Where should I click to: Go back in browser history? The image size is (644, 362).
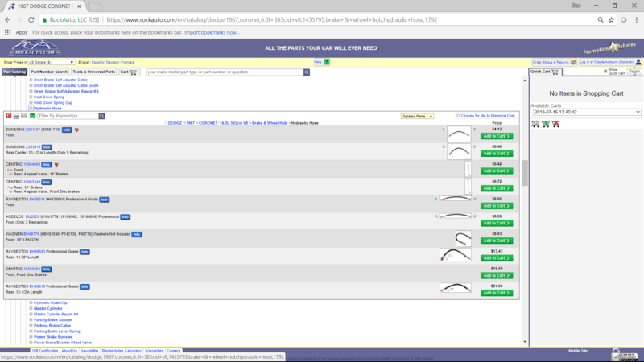[8, 19]
